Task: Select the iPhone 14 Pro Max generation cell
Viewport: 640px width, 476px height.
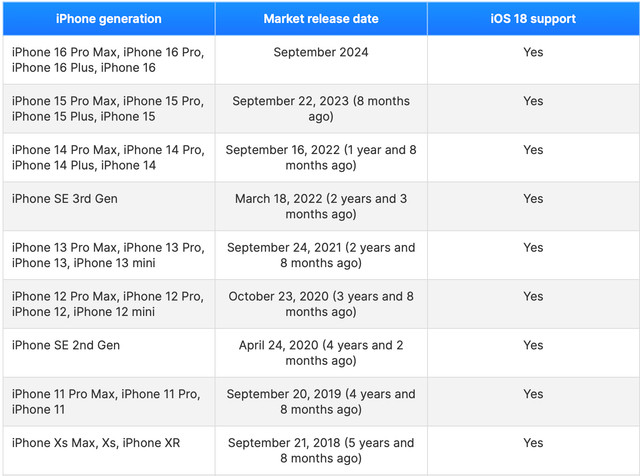Action: pyautogui.click(x=108, y=158)
